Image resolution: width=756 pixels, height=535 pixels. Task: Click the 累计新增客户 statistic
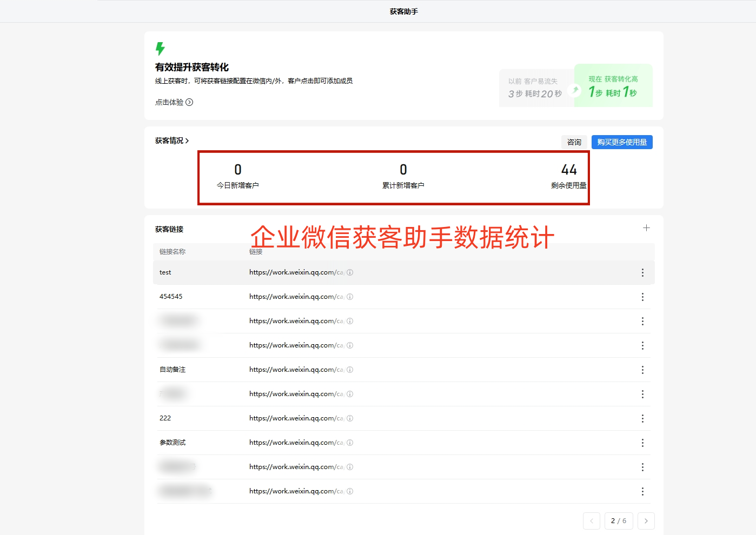coord(403,177)
